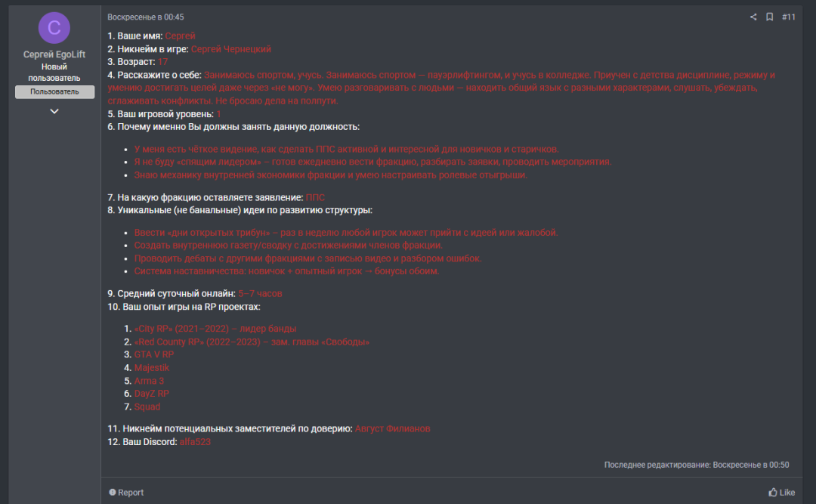The height and width of the screenshot is (504, 816).
Task: Click the deputy name Август Филианов
Action: tap(392, 428)
